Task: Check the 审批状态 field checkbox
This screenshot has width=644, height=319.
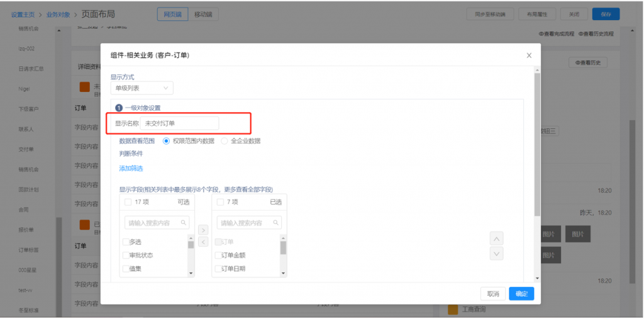Action: [126, 255]
